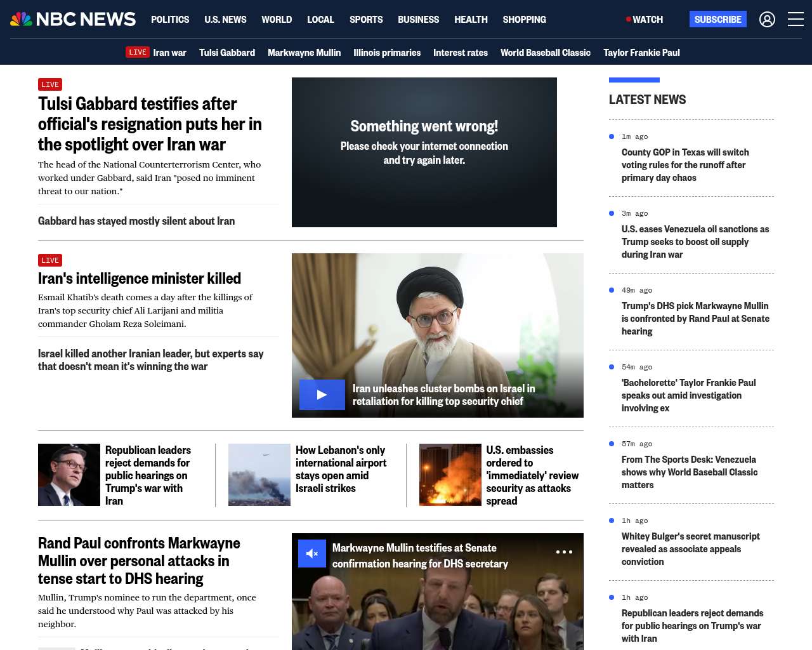Open the Illinois primaries trending topic

(x=387, y=53)
